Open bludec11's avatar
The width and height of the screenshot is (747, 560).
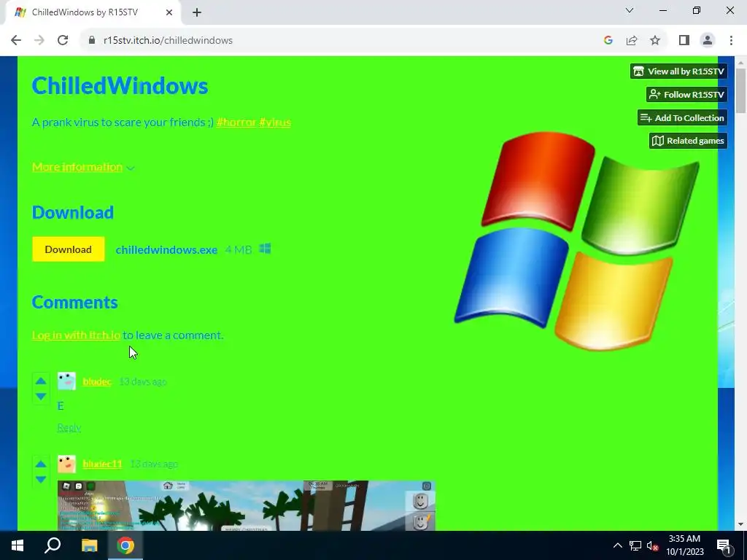(66, 464)
